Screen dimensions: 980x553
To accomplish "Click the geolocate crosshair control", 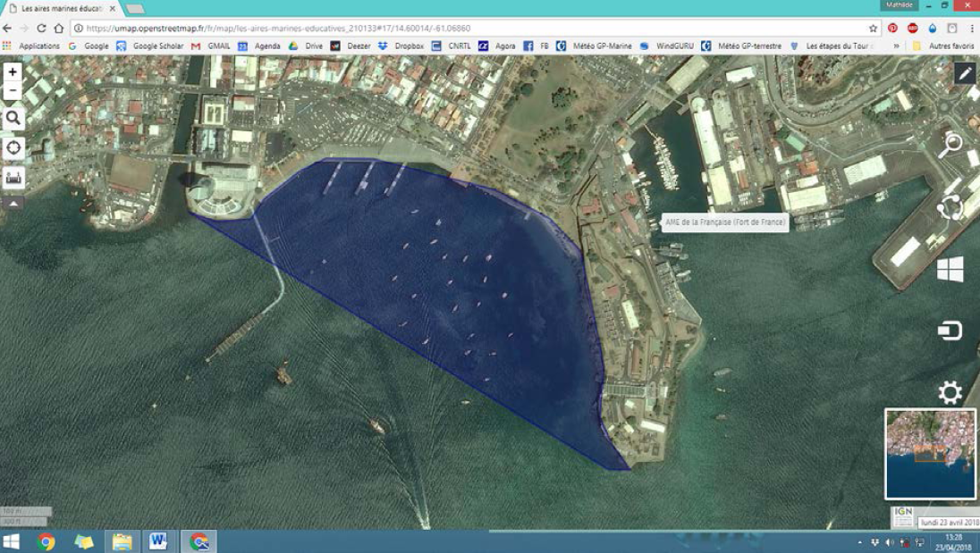I will (13, 147).
